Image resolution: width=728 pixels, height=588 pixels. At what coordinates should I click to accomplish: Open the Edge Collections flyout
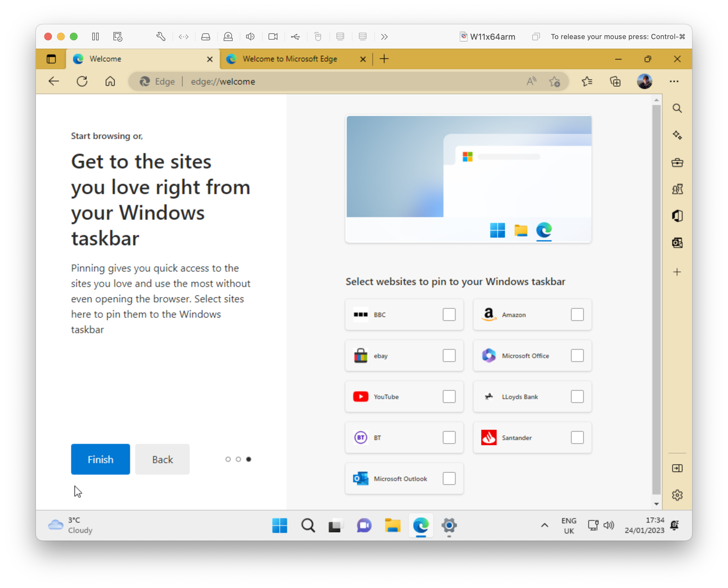pos(616,81)
